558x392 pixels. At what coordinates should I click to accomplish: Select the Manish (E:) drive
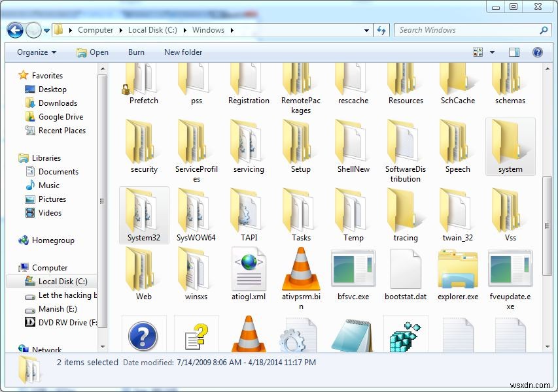tap(50, 309)
